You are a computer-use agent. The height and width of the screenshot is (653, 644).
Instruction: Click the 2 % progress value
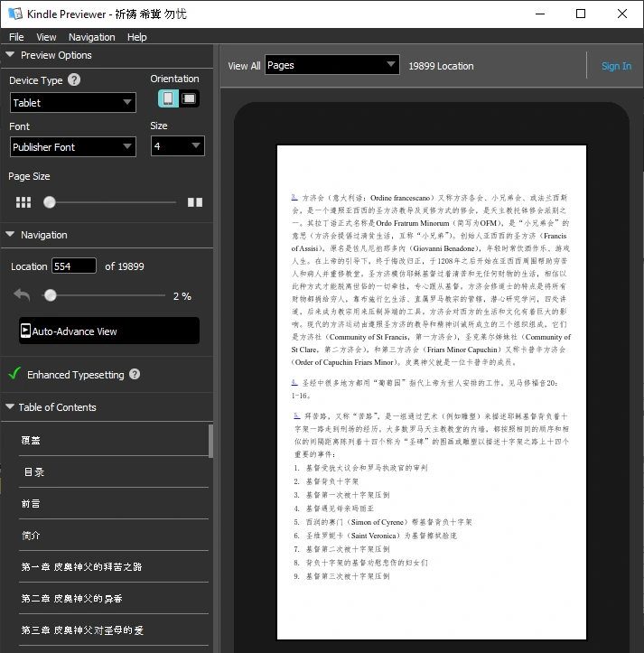(182, 296)
